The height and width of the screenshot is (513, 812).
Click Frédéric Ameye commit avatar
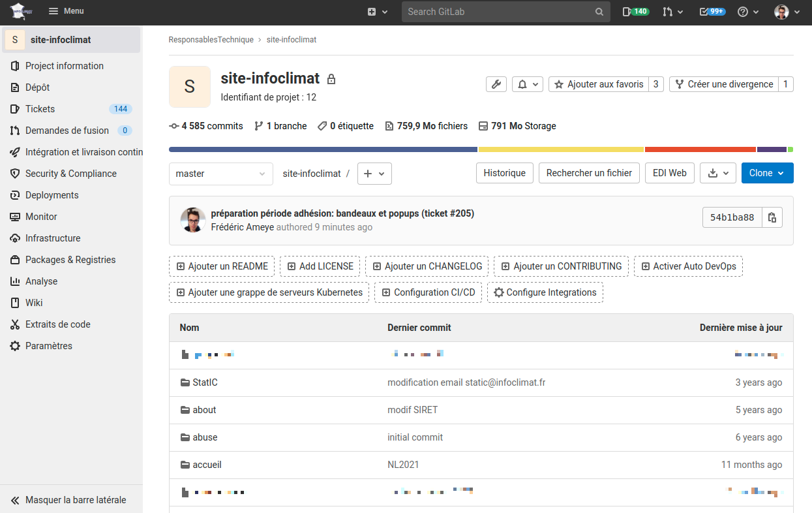(193, 221)
